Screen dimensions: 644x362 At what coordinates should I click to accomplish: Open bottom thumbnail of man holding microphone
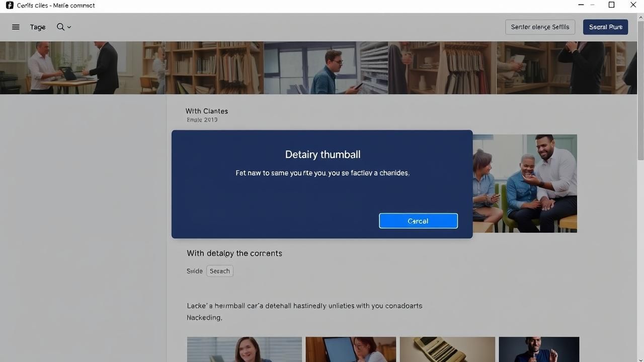539,349
